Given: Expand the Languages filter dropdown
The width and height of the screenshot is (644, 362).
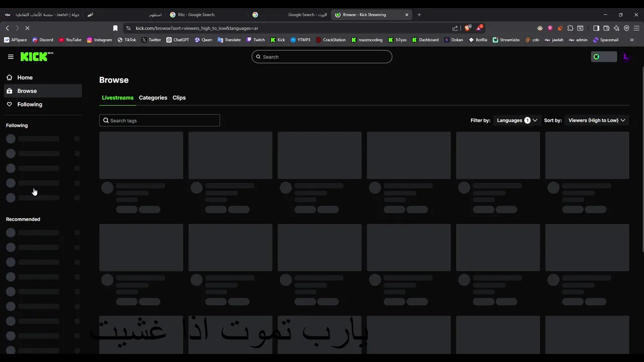Looking at the screenshot, I should pyautogui.click(x=517, y=120).
